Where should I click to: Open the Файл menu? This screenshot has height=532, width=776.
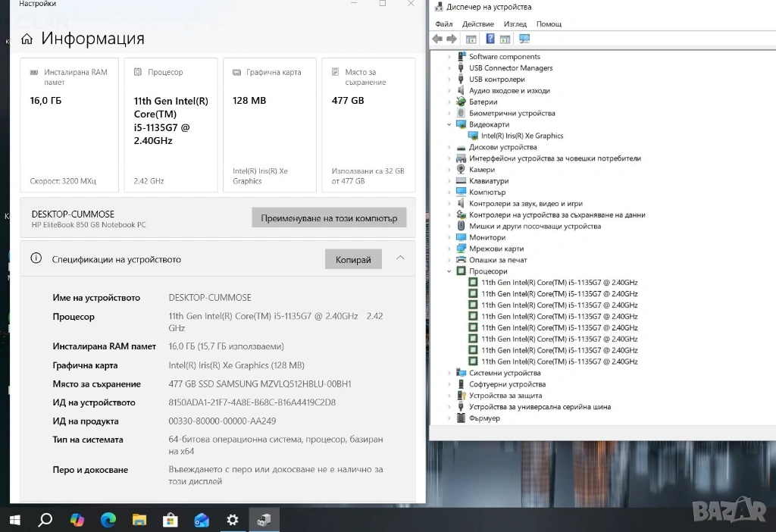click(443, 24)
